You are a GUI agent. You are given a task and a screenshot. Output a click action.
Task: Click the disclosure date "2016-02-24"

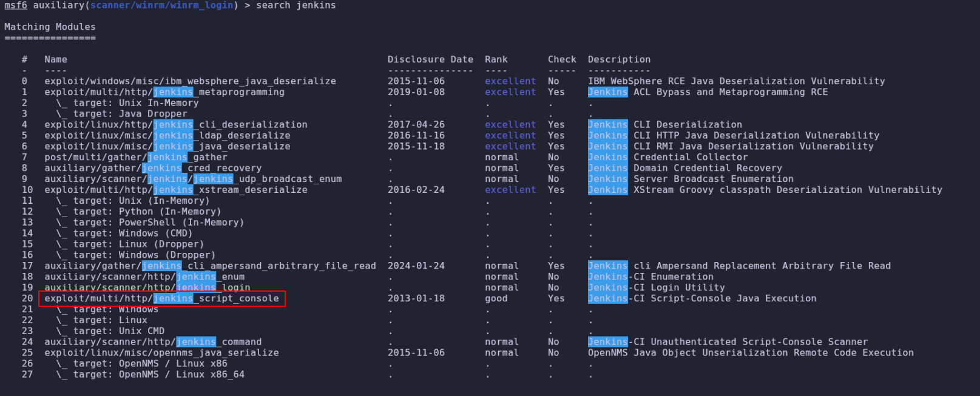point(416,190)
